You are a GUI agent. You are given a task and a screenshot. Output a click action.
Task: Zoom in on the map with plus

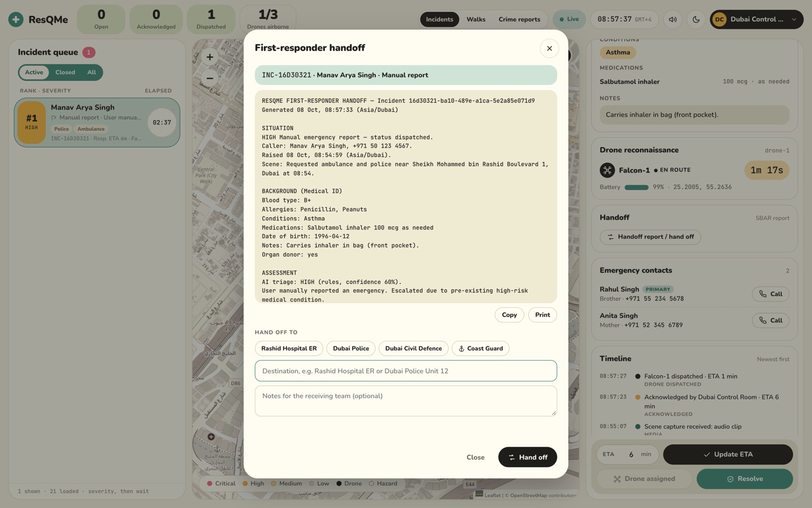(x=210, y=57)
